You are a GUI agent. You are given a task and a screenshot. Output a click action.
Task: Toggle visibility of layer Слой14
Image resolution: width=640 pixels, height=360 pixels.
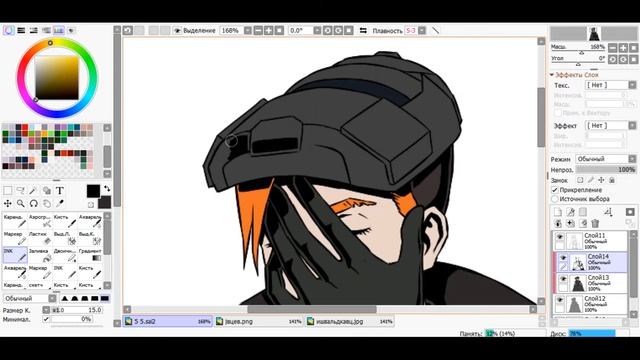click(x=563, y=258)
